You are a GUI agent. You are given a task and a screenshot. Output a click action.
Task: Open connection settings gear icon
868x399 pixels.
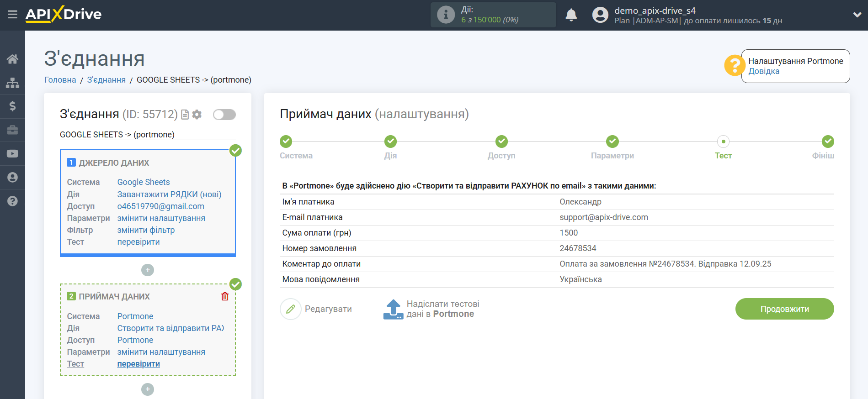[x=197, y=115]
